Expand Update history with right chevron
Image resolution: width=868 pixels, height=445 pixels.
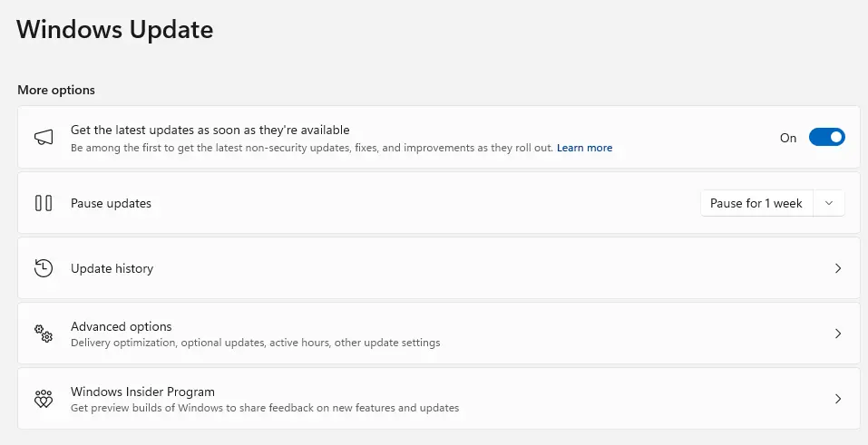[x=838, y=268]
